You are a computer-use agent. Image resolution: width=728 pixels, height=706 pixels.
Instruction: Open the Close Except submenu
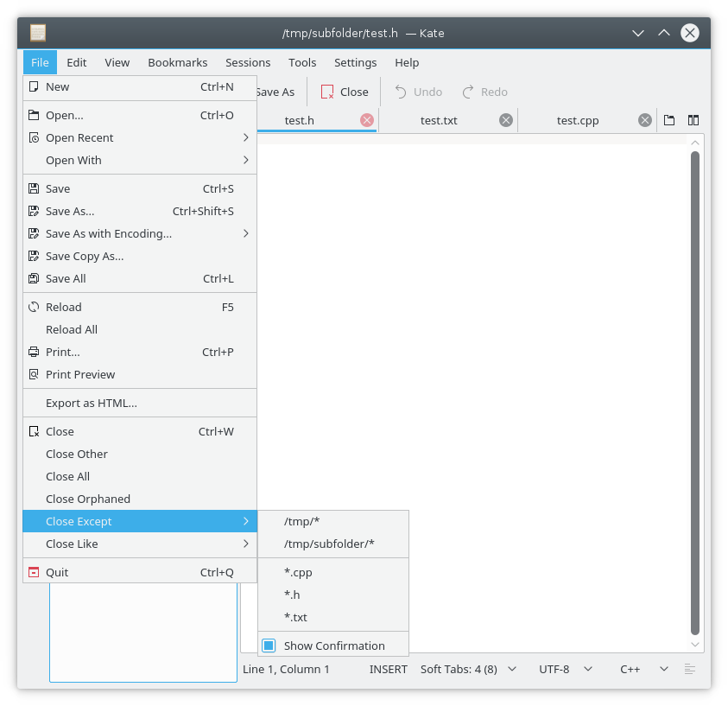click(140, 521)
